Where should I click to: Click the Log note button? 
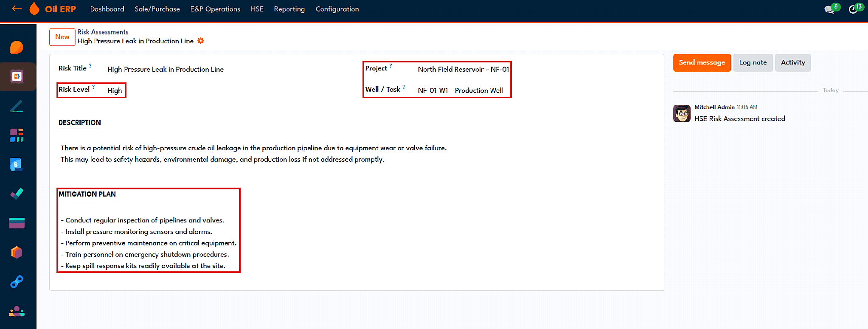753,62
